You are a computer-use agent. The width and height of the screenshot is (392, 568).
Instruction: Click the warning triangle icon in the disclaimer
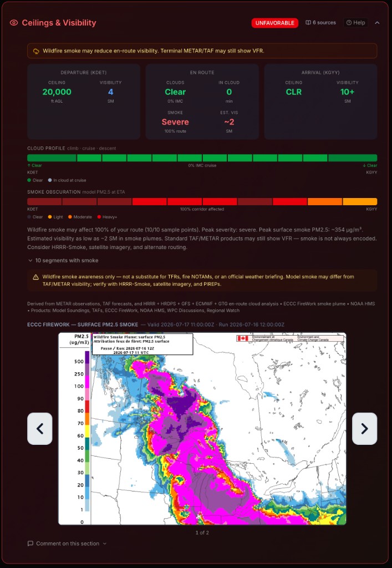tap(36, 277)
